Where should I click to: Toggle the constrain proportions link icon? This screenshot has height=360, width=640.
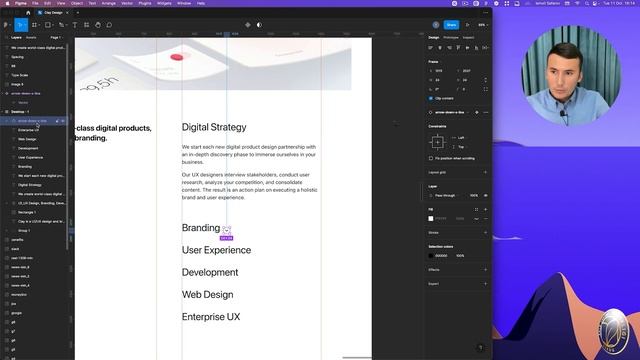point(486,80)
